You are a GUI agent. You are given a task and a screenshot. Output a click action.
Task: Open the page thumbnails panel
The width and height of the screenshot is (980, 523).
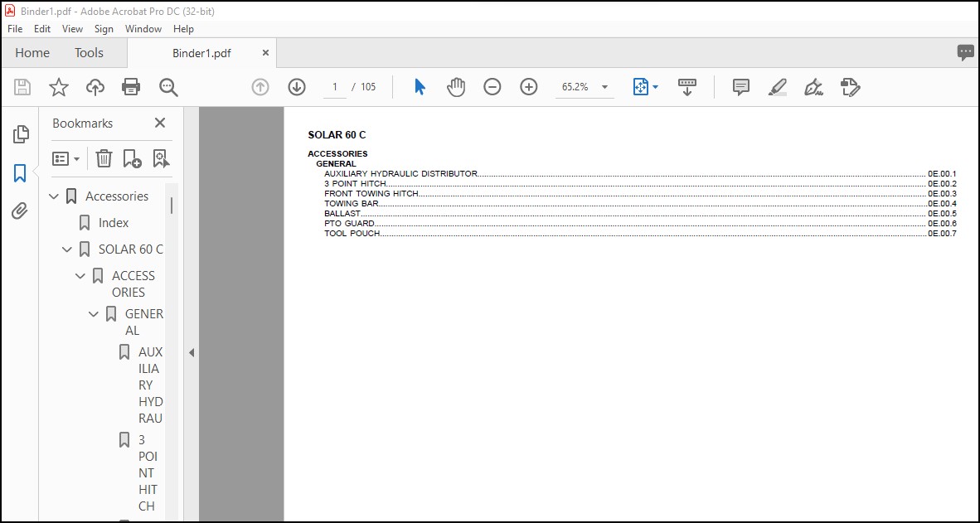pos(21,133)
